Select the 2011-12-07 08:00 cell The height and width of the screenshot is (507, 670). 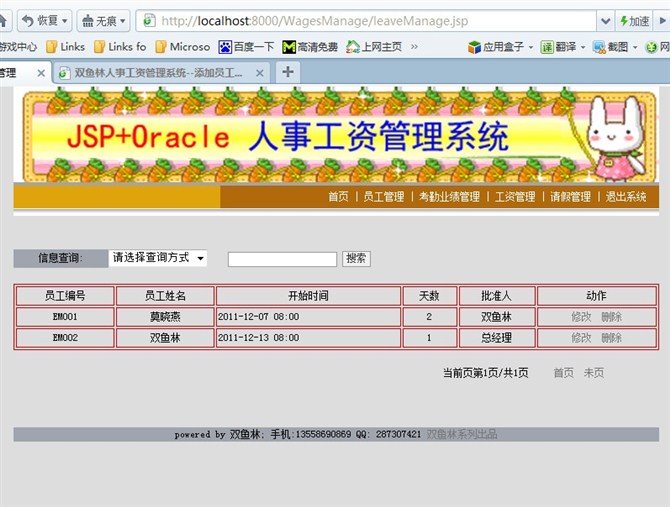[x=309, y=317]
